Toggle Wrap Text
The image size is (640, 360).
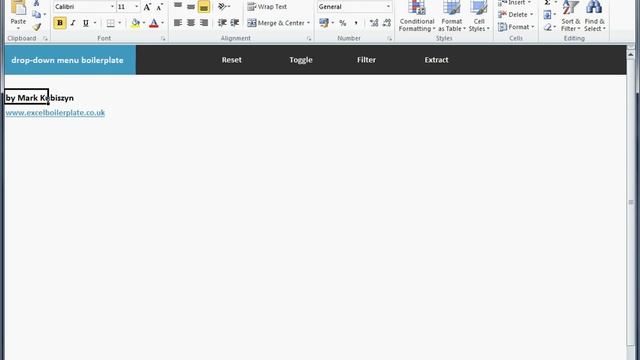[267, 7]
